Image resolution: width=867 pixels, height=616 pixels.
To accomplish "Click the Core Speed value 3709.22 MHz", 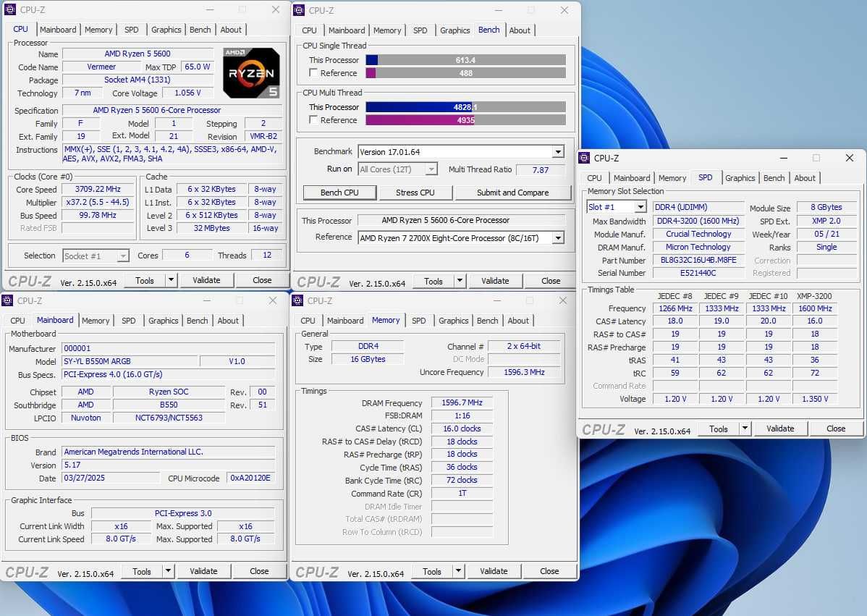I will click(x=98, y=189).
